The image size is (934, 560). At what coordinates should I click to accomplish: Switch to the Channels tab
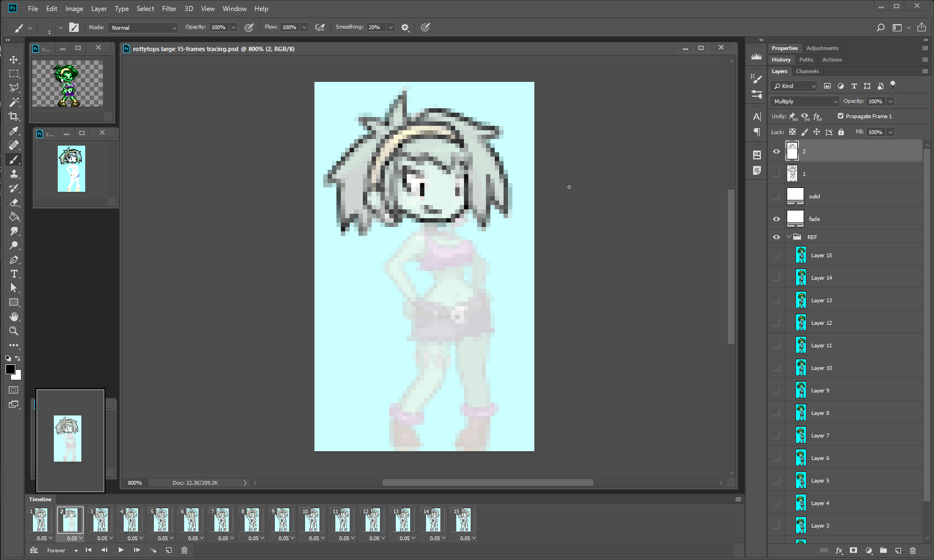[807, 71]
